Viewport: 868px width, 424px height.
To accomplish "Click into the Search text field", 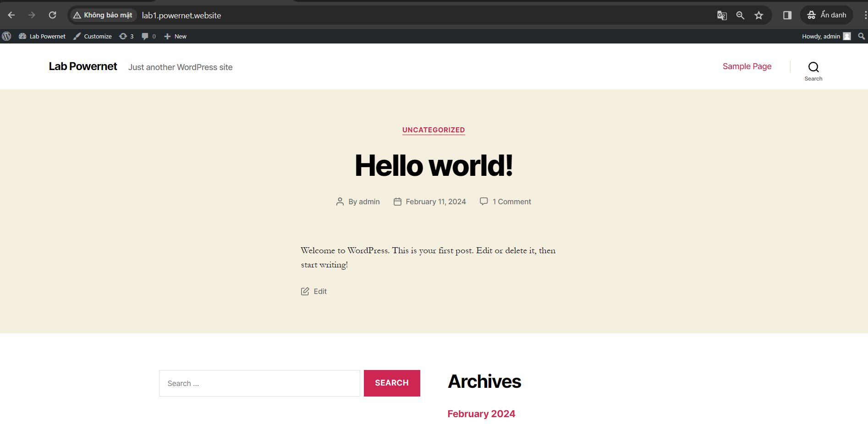I will [259, 383].
